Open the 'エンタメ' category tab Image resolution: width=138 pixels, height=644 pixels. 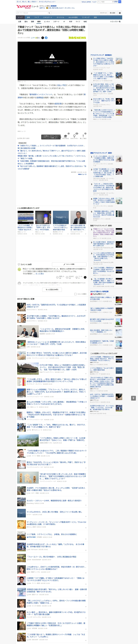(47, 21)
